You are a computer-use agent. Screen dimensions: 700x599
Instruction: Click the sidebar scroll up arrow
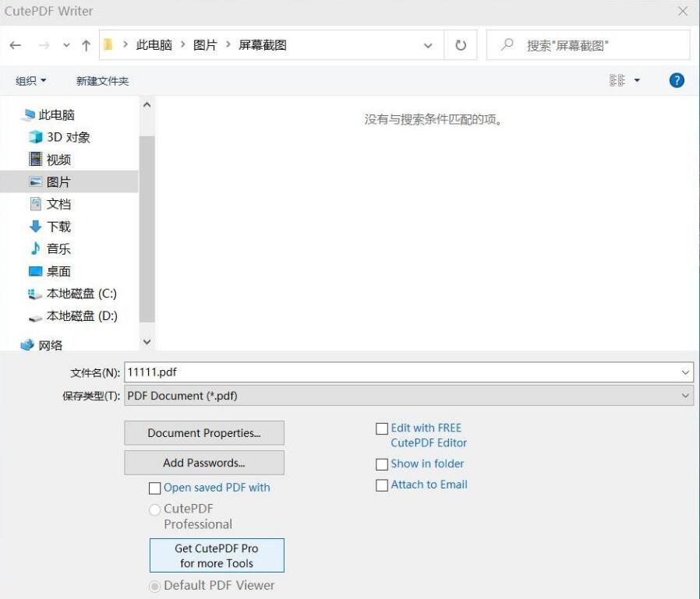click(x=147, y=105)
